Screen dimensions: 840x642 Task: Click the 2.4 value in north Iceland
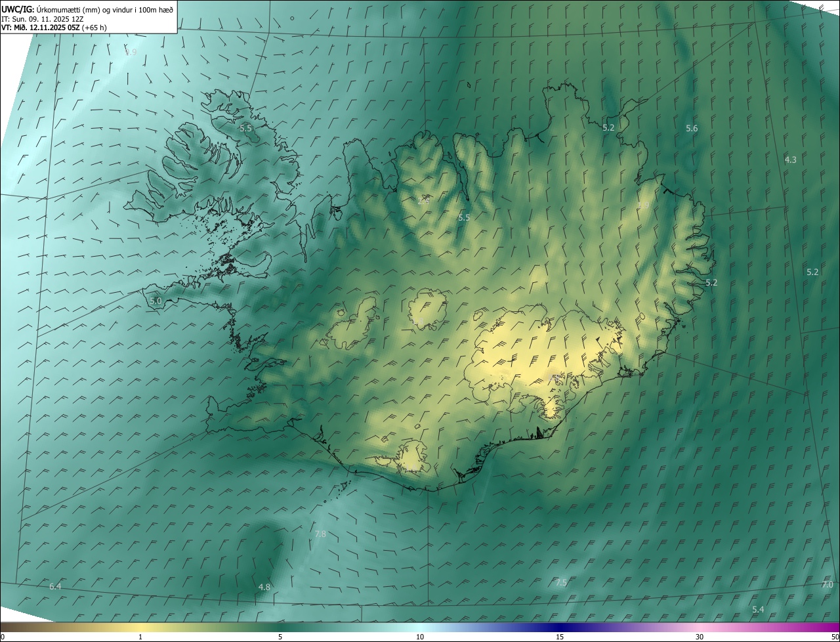click(x=423, y=200)
